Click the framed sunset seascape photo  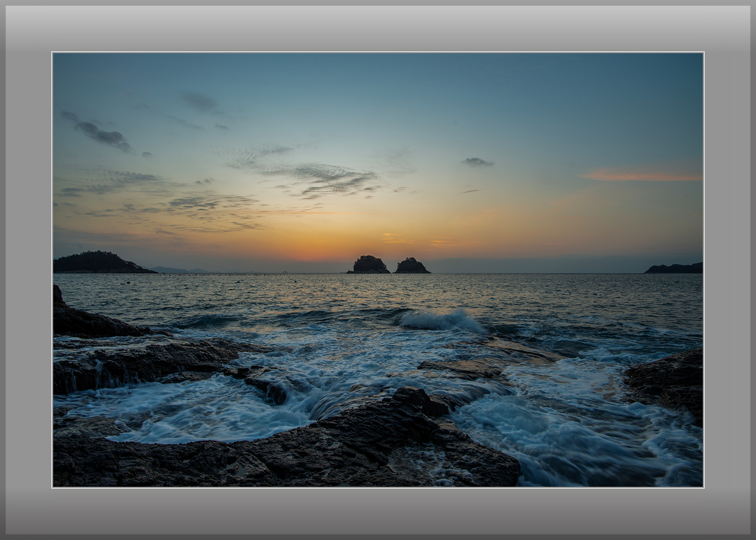tap(378, 270)
